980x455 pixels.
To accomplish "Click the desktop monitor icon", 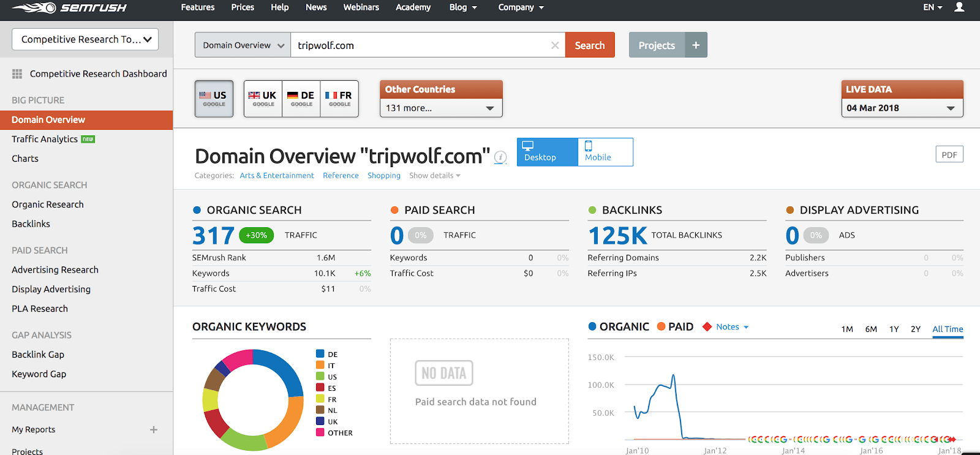I will 527,146.
